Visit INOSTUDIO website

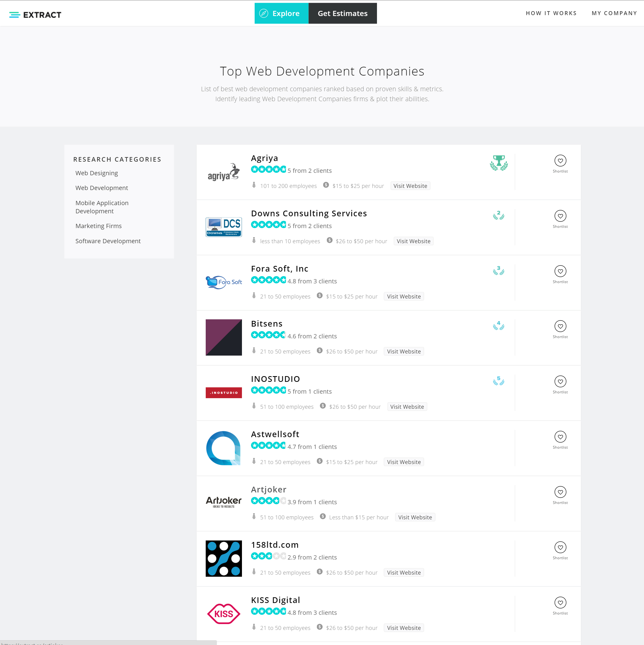407,407
